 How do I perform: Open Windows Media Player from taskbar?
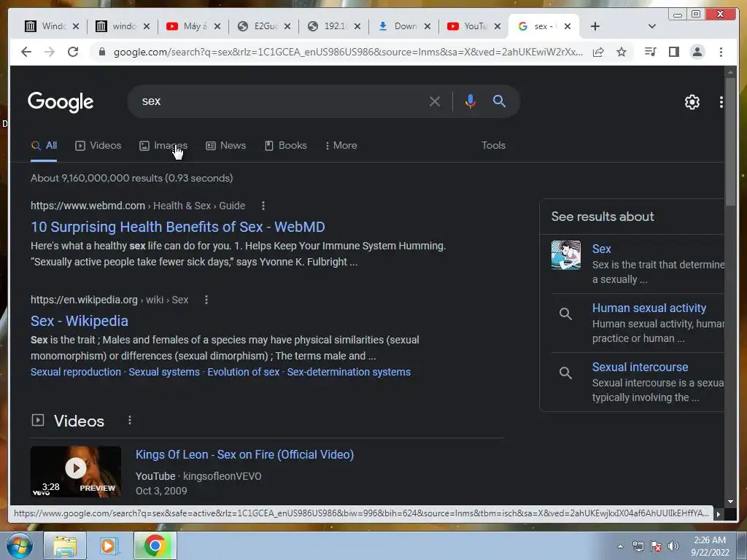pos(109,545)
